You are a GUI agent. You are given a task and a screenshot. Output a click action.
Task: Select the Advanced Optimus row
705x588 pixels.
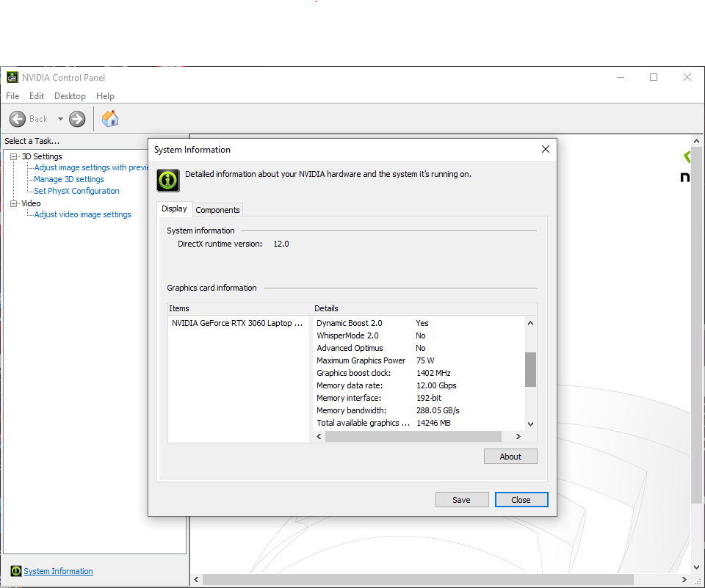click(x=419, y=349)
